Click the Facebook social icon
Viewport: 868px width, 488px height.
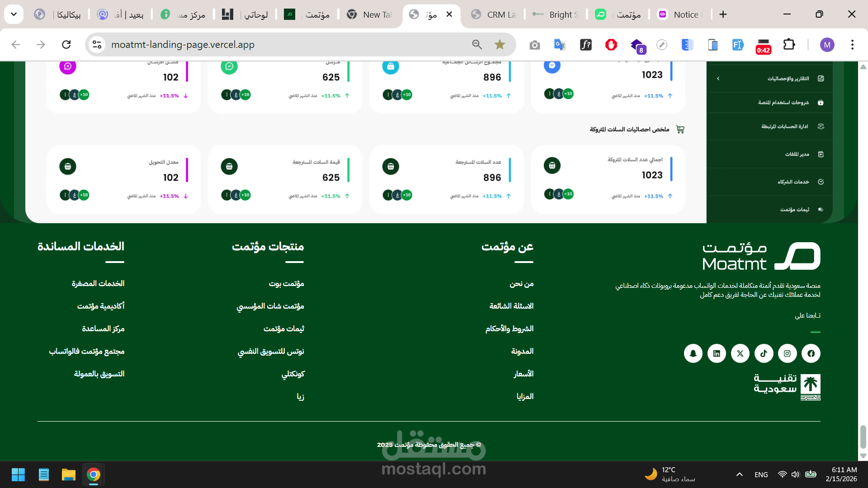coord(811,353)
